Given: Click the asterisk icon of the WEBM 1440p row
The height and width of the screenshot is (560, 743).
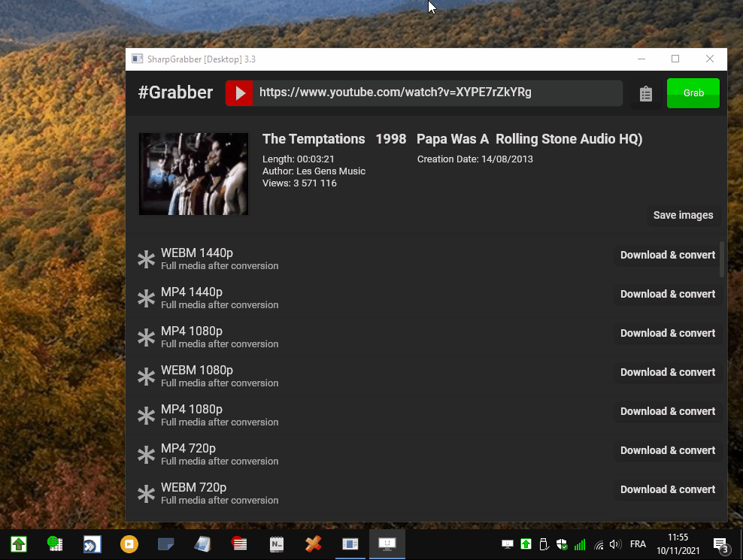Looking at the screenshot, I should (146, 259).
